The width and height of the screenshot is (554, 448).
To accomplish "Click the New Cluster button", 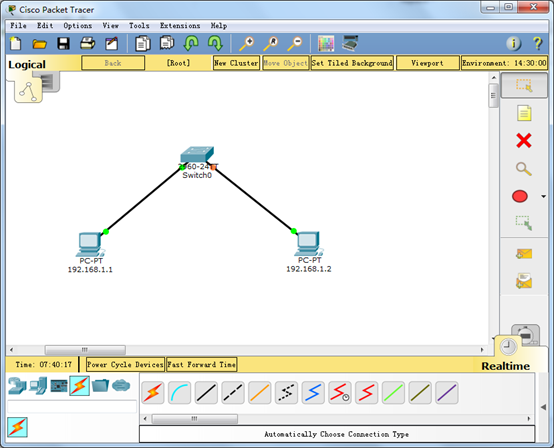I will 236,63.
